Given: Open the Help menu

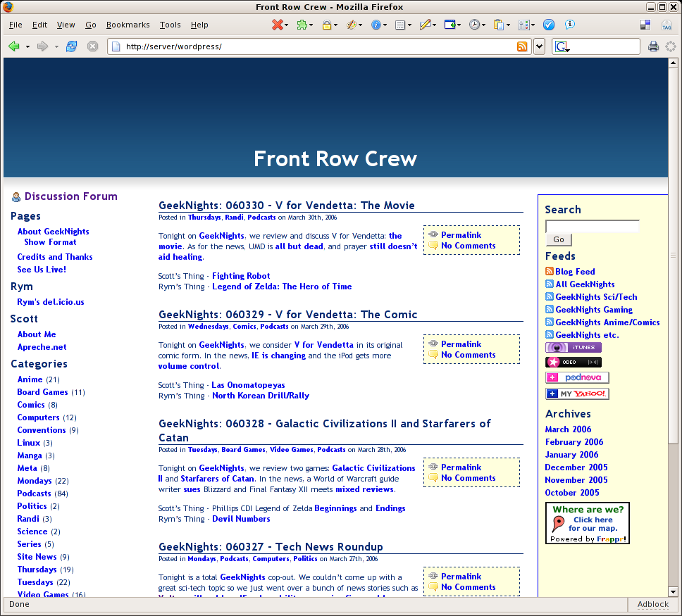Looking at the screenshot, I should (x=199, y=25).
